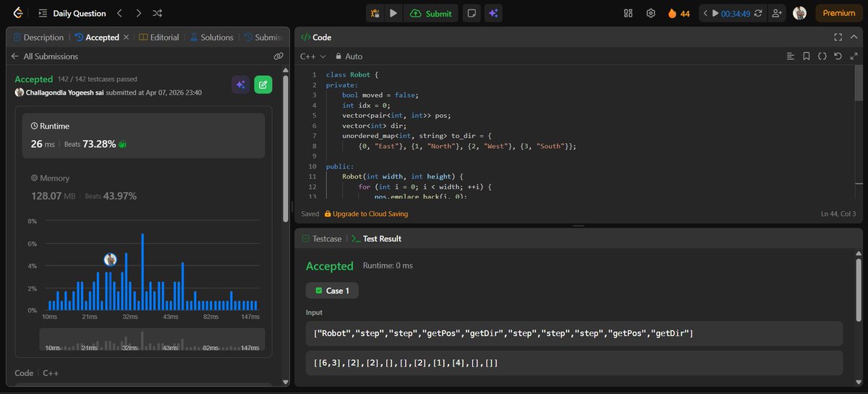The image size is (868, 394).
Task: Collapse the timer with left chevron
Action: pyautogui.click(x=705, y=13)
